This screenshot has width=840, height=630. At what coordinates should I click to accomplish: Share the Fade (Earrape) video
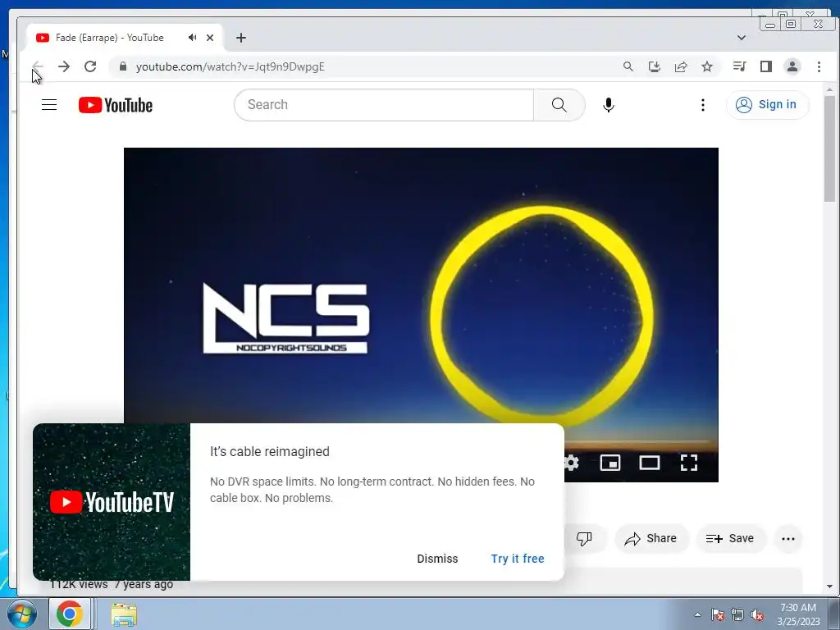(x=651, y=538)
